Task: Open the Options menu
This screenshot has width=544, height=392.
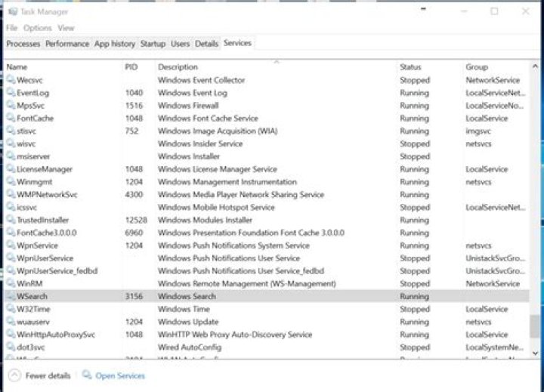Action: click(38, 28)
